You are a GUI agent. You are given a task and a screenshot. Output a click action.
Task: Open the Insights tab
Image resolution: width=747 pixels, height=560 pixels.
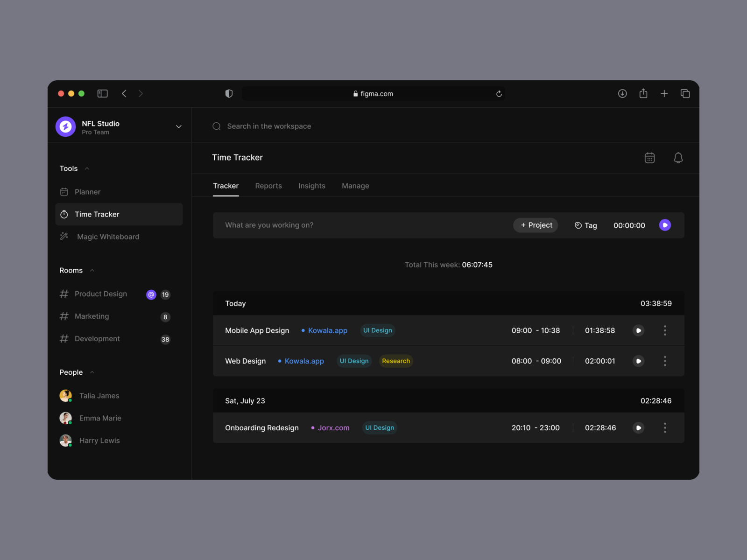pos(311,186)
